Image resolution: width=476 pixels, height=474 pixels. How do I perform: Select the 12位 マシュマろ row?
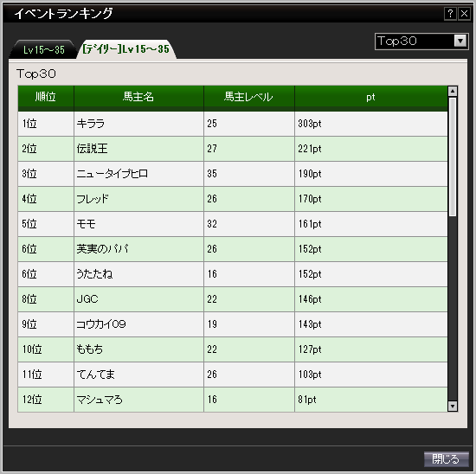tap(233, 400)
